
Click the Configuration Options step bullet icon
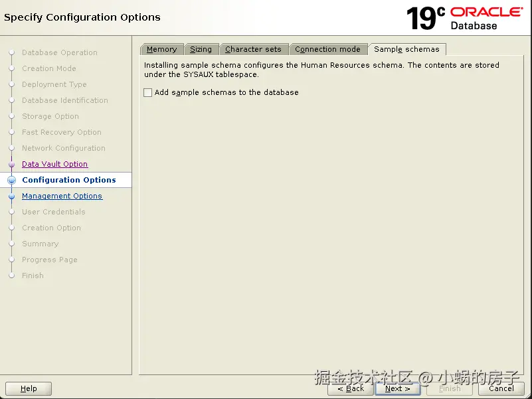tap(11, 180)
